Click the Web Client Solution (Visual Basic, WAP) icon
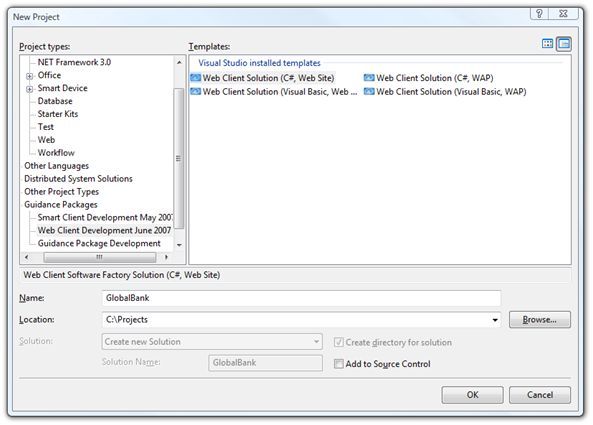Viewport: 593px width, 425px height. 369,92
